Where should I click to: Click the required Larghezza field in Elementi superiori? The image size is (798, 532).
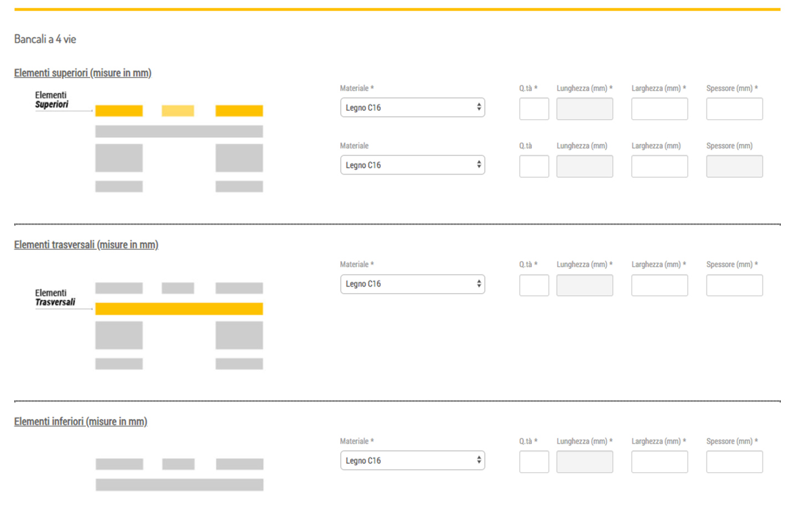659,109
